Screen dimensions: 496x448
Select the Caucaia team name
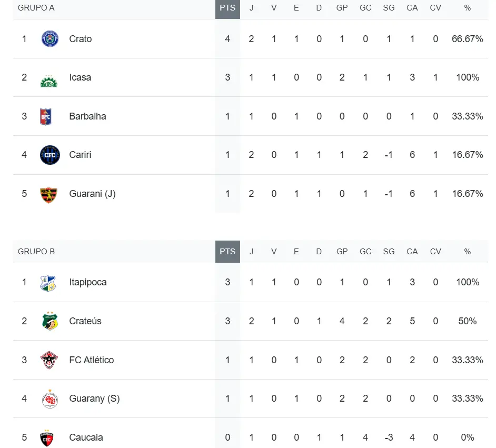tap(86, 437)
